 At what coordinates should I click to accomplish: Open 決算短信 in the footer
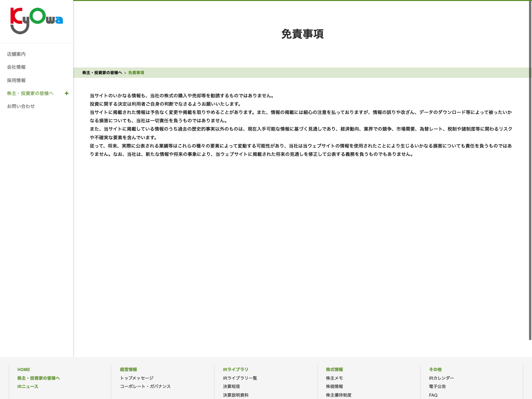(x=231, y=386)
